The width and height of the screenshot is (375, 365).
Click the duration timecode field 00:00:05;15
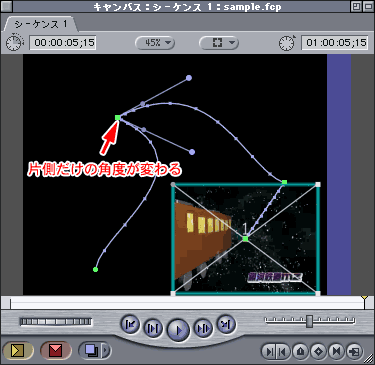pyautogui.click(x=63, y=43)
